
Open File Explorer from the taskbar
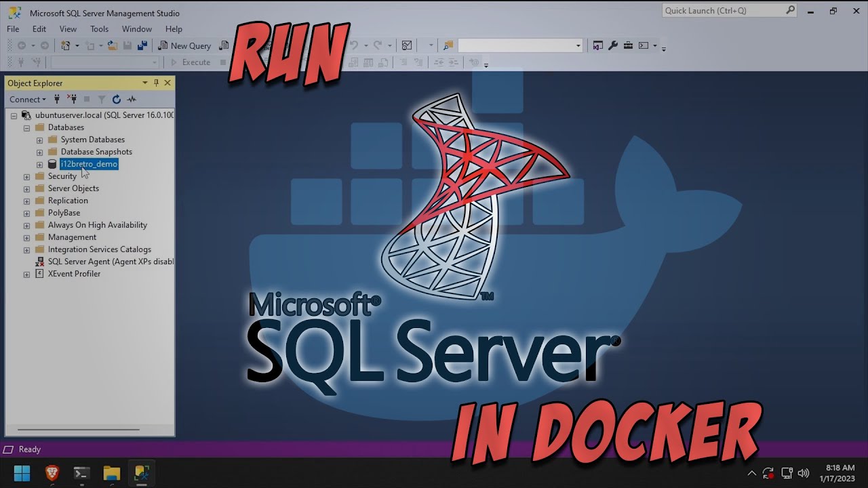coord(112,472)
